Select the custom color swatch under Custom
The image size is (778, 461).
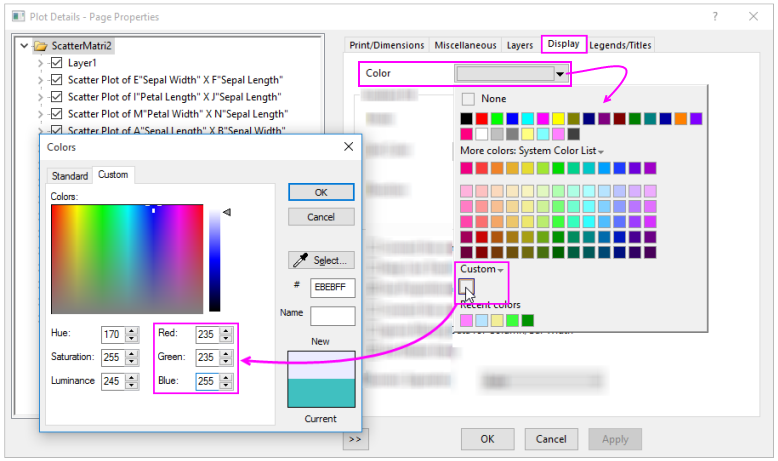click(466, 287)
